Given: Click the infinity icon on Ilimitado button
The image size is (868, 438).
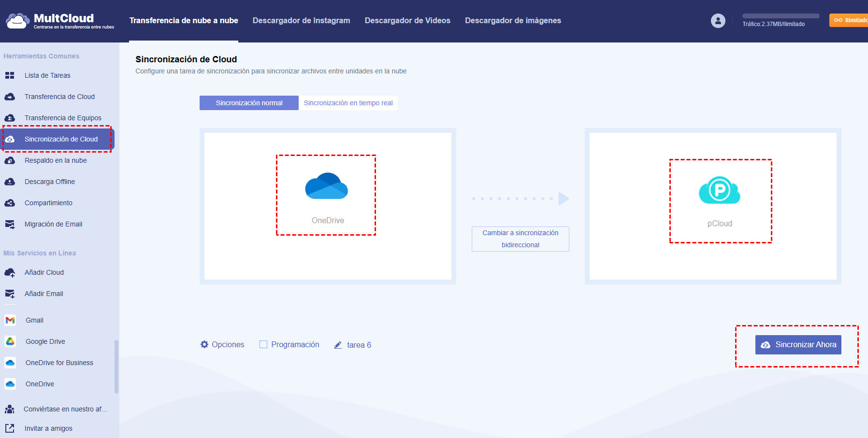Looking at the screenshot, I should (838, 20).
